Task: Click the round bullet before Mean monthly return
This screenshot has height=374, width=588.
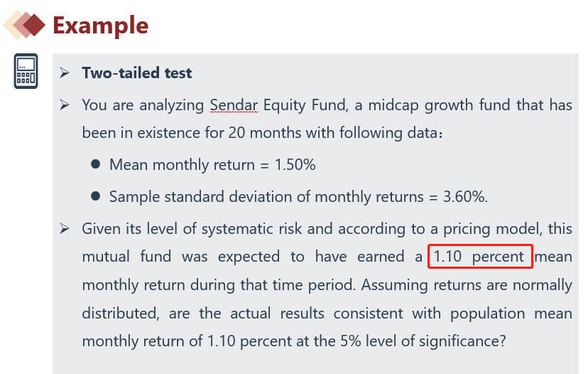Action: [x=95, y=164]
